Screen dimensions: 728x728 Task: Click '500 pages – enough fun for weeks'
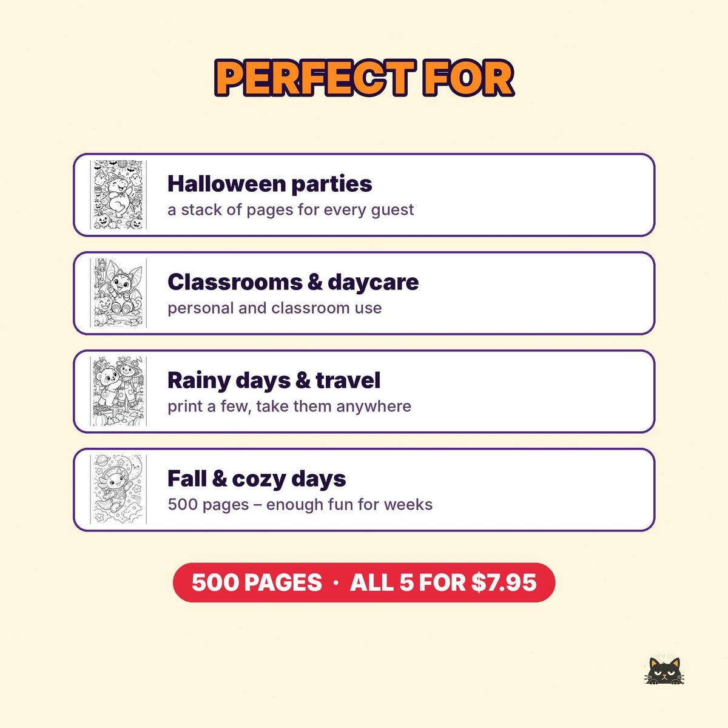click(300, 505)
